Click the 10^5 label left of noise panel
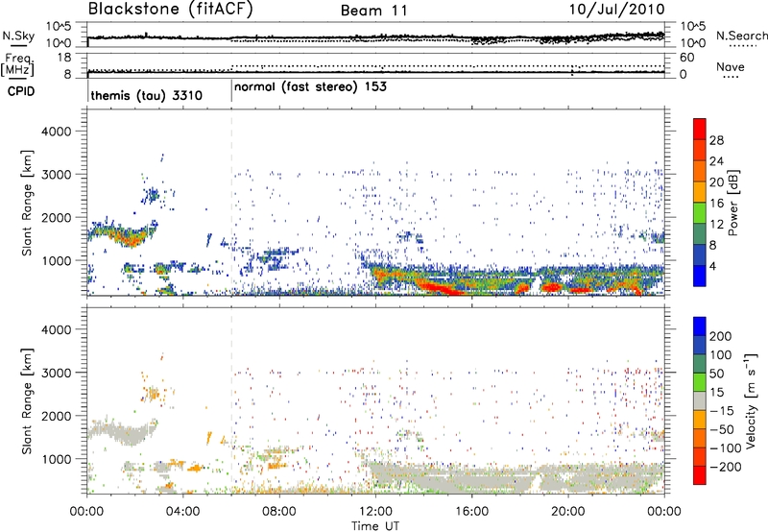Image resolution: width=768 pixels, height=532 pixels. [59, 26]
